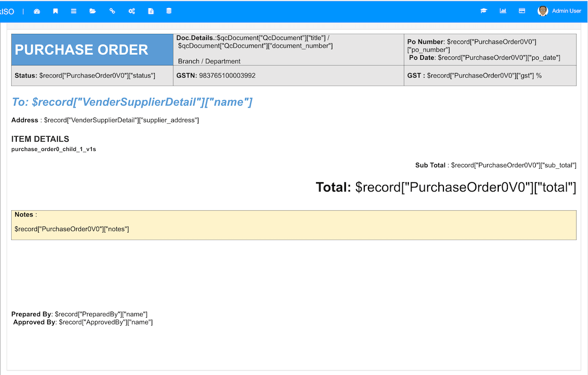This screenshot has width=588, height=375.
Task: Open the gears settings icon
Action: pos(131,11)
